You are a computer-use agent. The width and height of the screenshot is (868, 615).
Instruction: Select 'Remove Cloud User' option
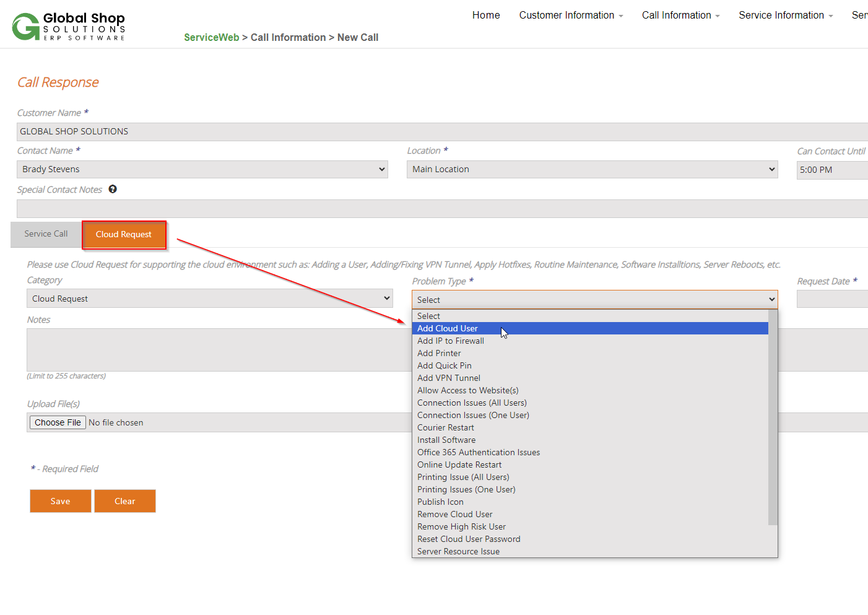[x=590, y=514]
